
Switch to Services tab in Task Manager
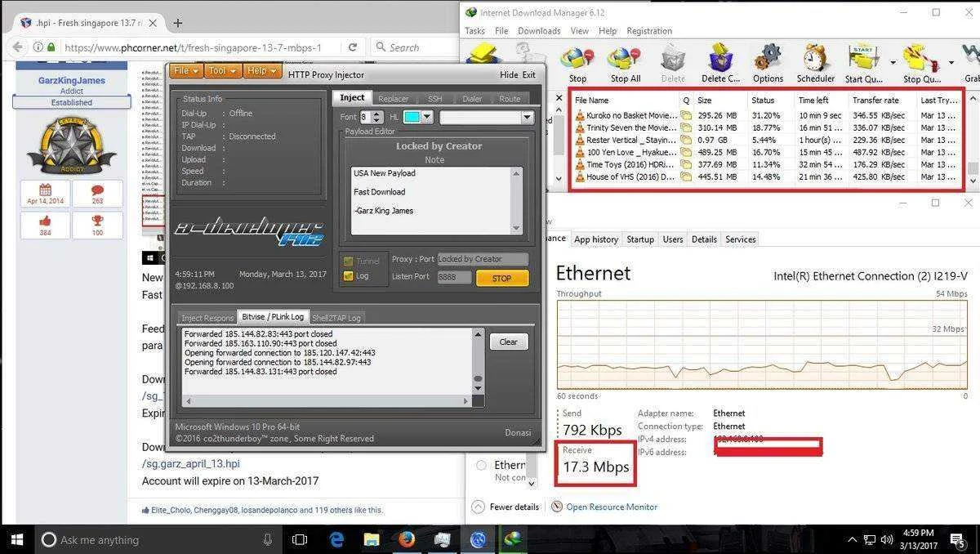741,239
